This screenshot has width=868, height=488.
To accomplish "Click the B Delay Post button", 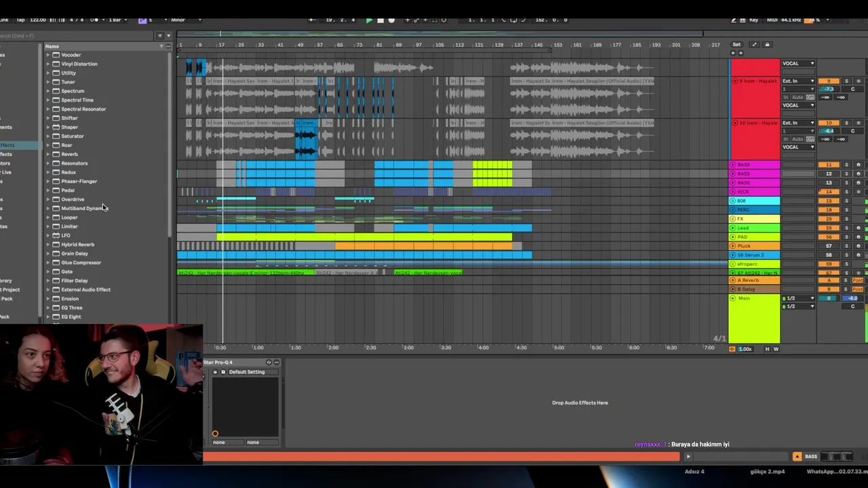I will pyautogui.click(x=858, y=289).
